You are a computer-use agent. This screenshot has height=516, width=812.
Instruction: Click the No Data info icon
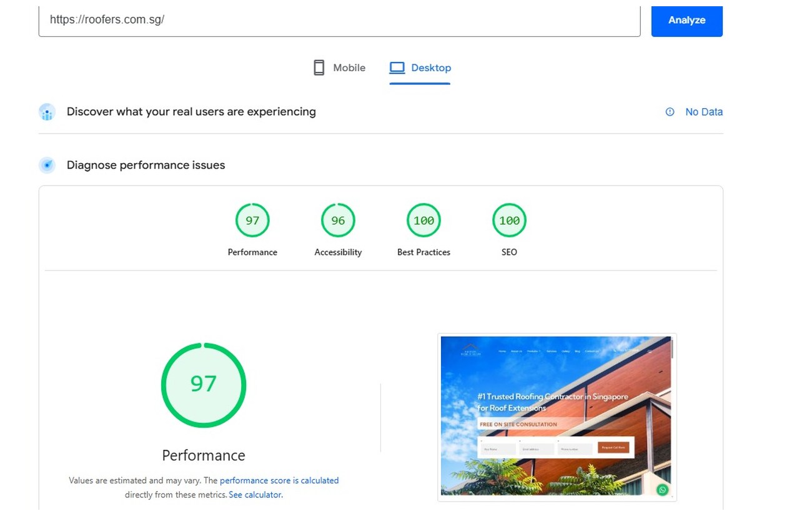click(670, 112)
